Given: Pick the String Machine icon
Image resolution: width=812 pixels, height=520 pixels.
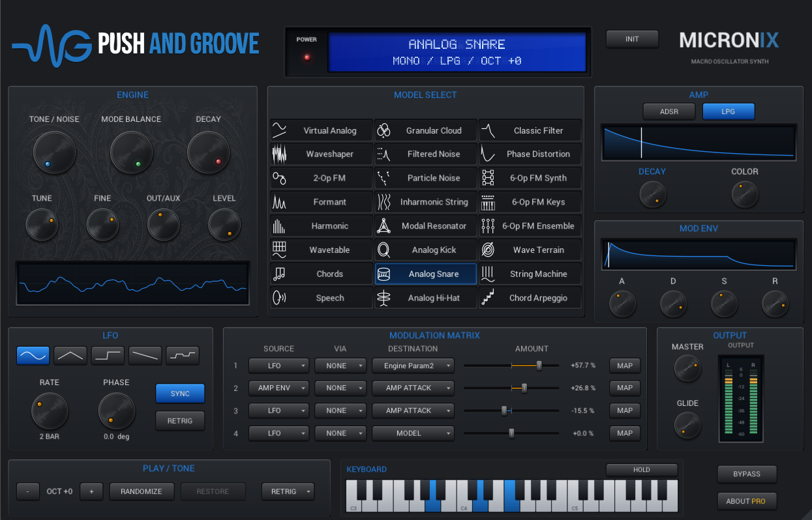Looking at the screenshot, I should 488,274.
